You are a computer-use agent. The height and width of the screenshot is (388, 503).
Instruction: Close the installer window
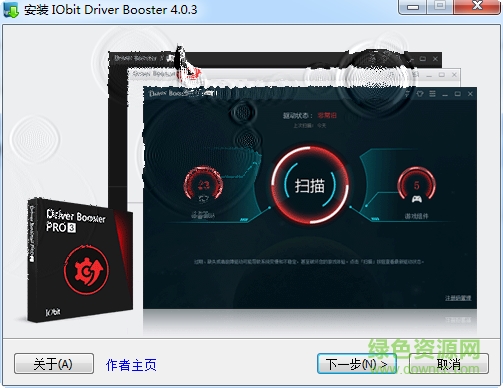tap(477, 7)
